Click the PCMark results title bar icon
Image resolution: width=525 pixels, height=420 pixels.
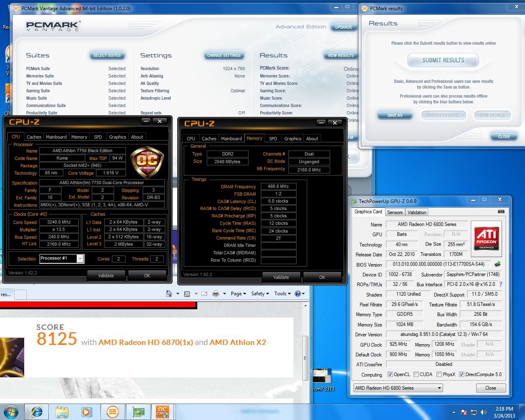point(365,8)
